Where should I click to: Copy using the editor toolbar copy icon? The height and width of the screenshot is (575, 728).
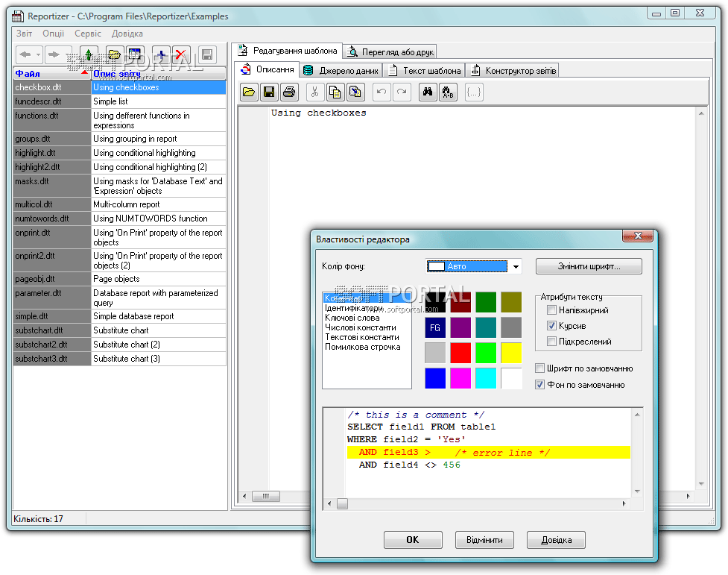coord(335,92)
